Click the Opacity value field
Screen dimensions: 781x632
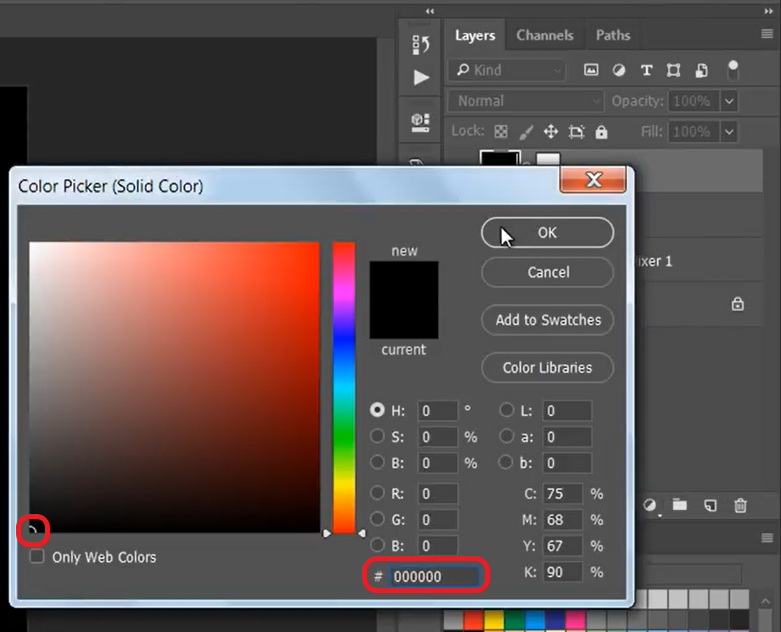693,101
